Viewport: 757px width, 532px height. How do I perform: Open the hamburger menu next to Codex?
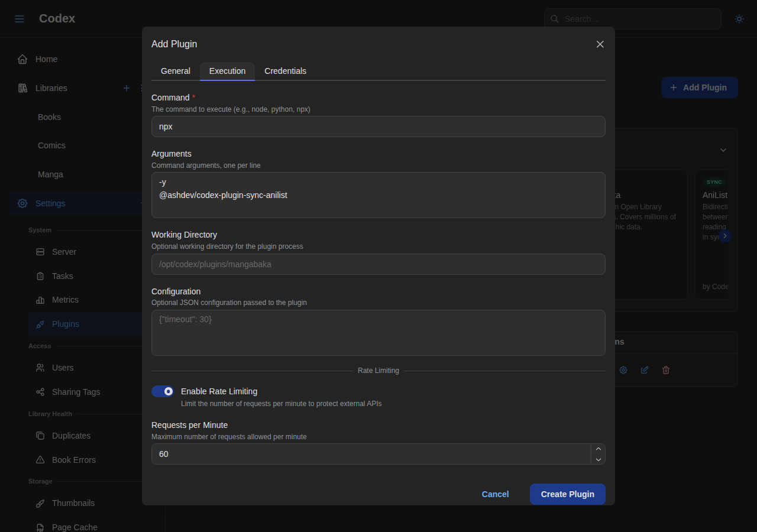coord(20,18)
